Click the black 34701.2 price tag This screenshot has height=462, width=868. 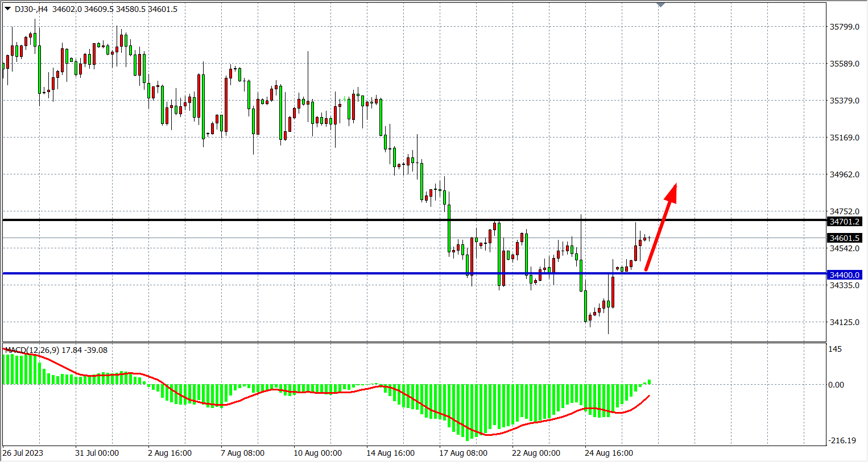pos(845,222)
